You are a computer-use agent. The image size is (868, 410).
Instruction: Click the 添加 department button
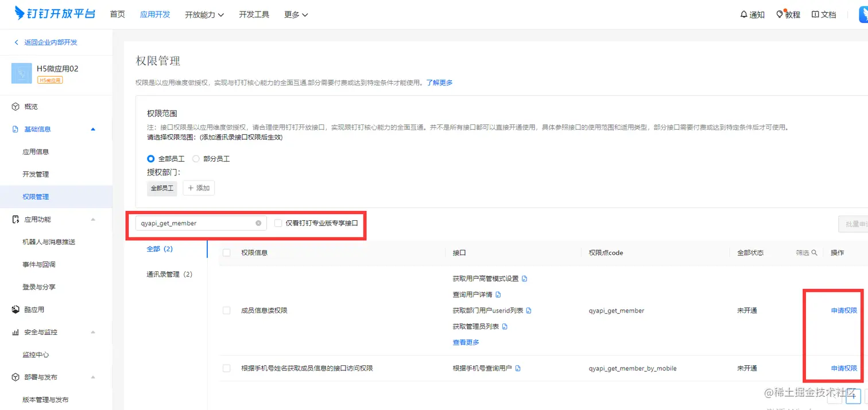199,188
